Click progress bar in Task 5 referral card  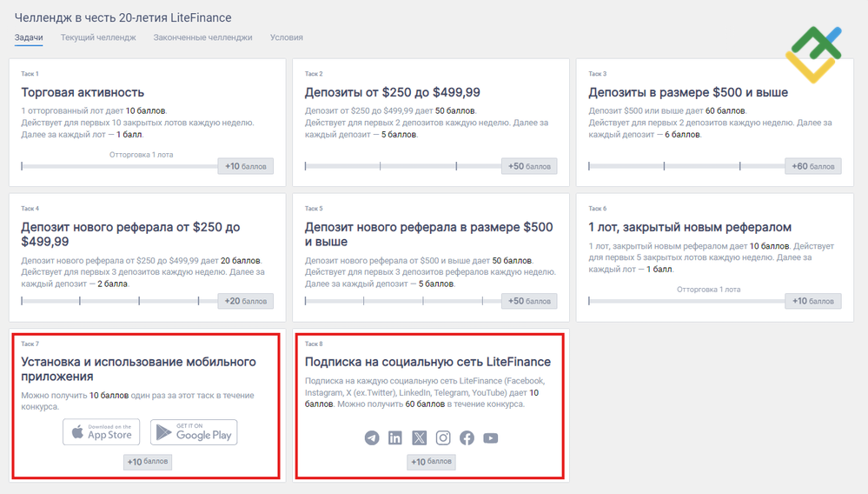(x=403, y=301)
